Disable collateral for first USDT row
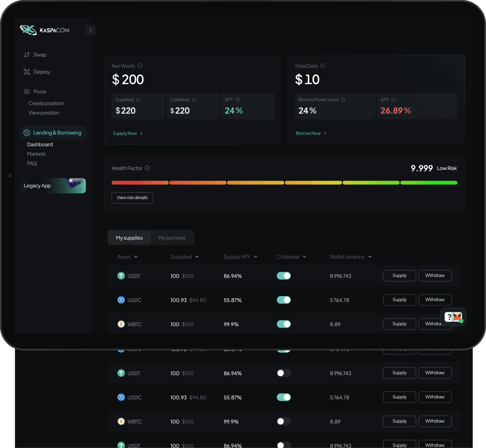 [284, 276]
